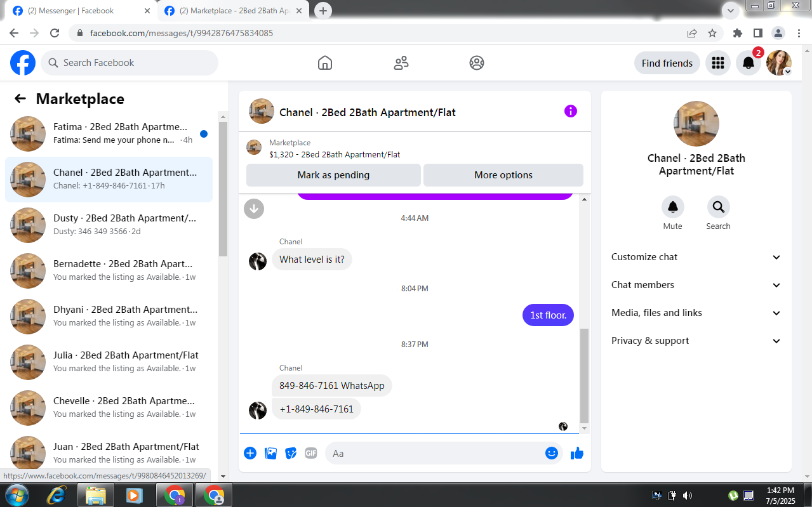The height and width of the screenshot is (507, 812).
Task: Click the browser address bar URL
Action: click(182, 33)
